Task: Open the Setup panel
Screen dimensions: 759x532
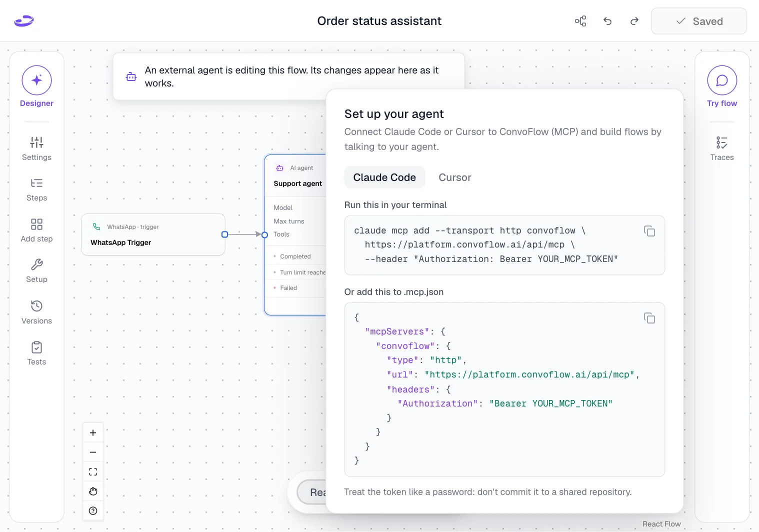Action: (x=36, y=271)
